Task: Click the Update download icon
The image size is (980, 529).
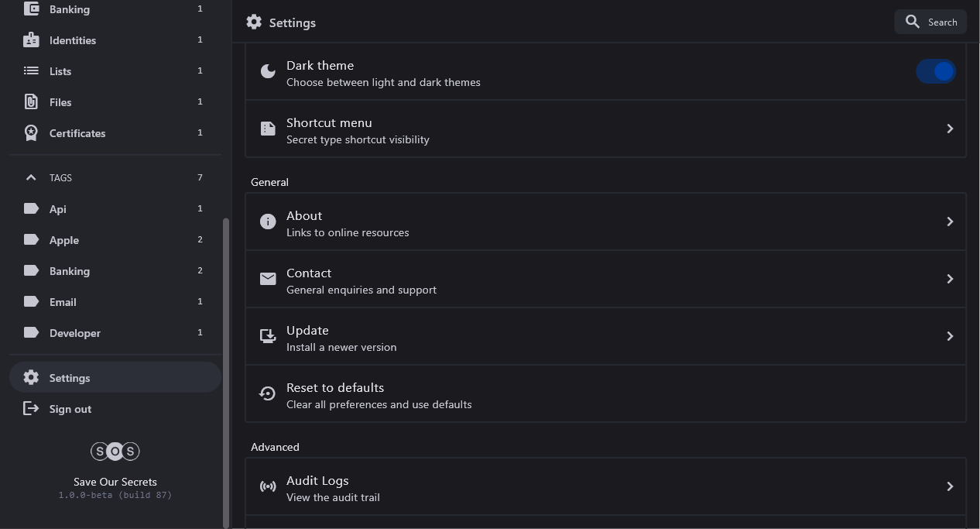Action: pos(268,336)
